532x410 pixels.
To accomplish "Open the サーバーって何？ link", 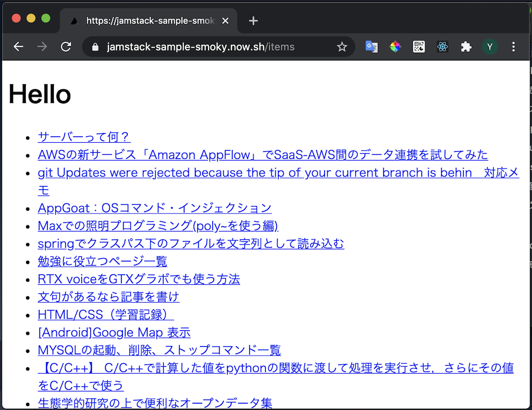I will click(x=84, y=137).
